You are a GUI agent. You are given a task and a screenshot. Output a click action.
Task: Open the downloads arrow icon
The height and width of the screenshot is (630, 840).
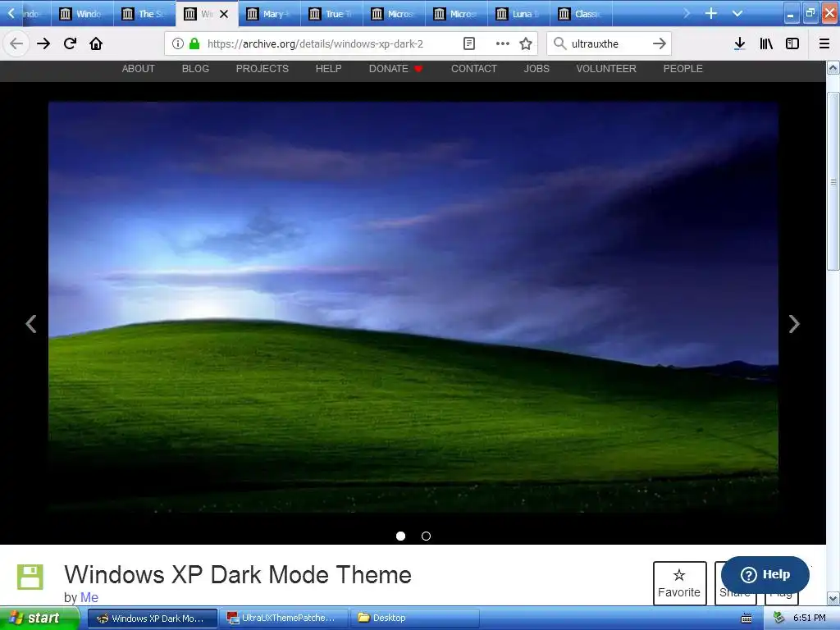pyautogui.click(x=739, y=43)
